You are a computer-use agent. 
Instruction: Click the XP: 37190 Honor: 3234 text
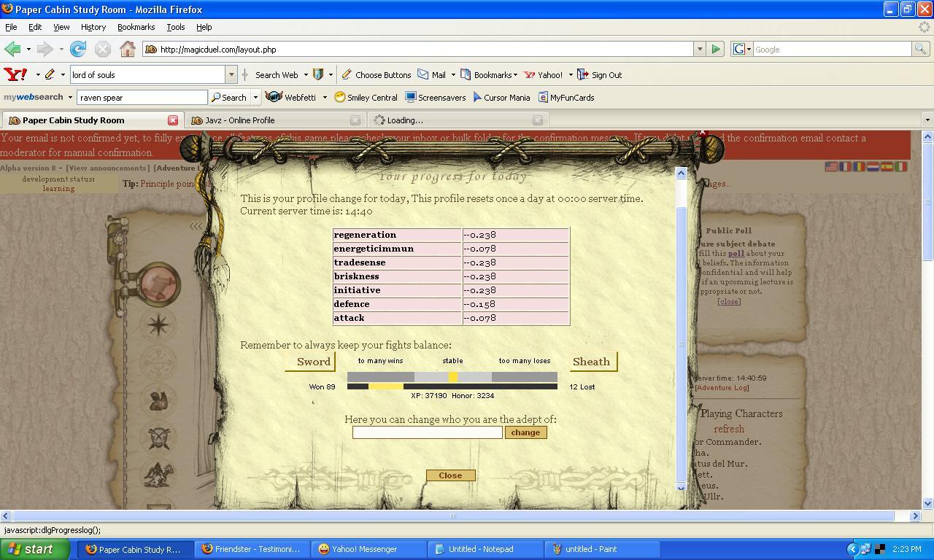(452, 395)
